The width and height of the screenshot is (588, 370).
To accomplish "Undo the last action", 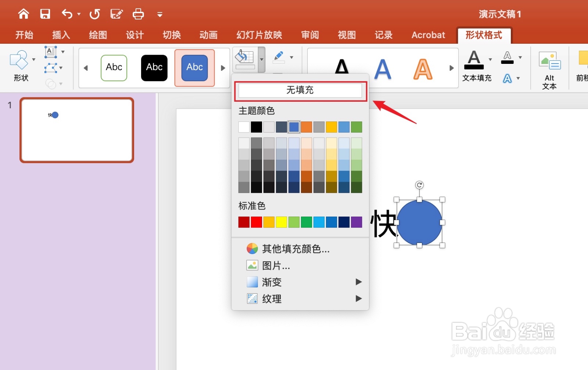I will coord(67,14).
